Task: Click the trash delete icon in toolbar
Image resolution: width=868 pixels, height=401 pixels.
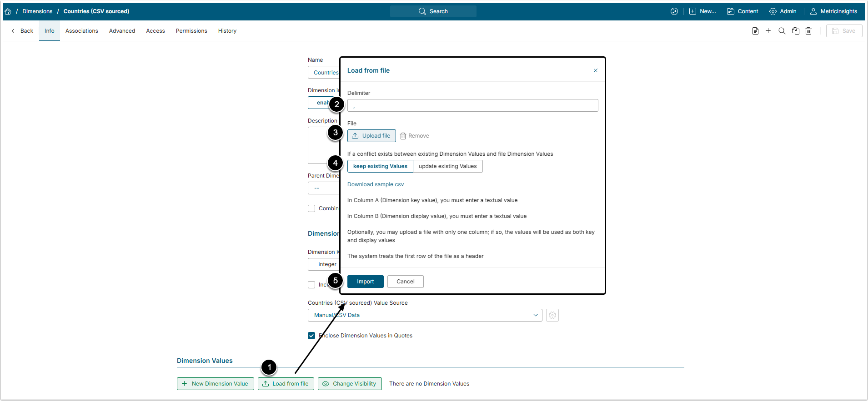Action: coord(808,31)
